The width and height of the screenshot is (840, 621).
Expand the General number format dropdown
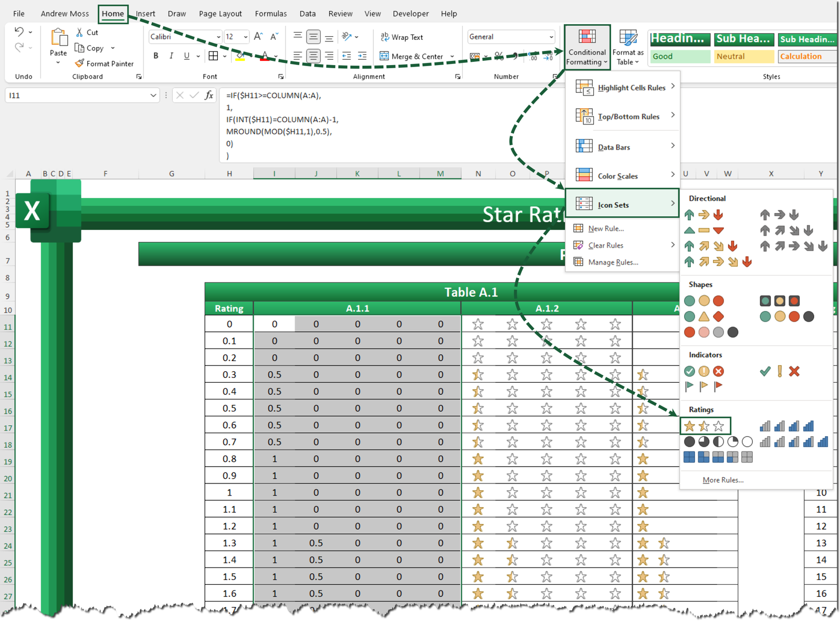point(551,37)
